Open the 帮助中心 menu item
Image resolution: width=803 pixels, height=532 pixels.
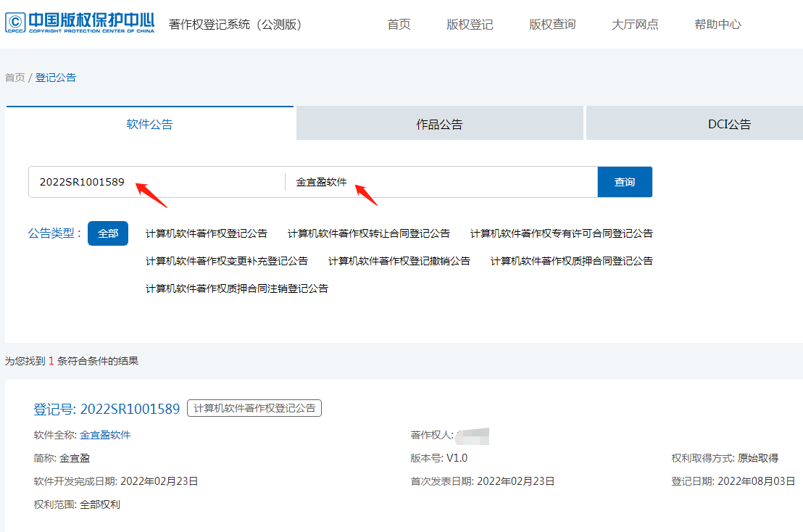[x=717, y=24]
